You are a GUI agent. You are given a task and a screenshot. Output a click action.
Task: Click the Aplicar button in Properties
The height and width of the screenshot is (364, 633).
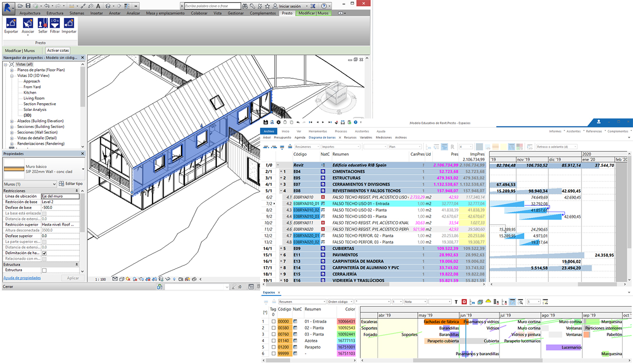coord(73,278)
